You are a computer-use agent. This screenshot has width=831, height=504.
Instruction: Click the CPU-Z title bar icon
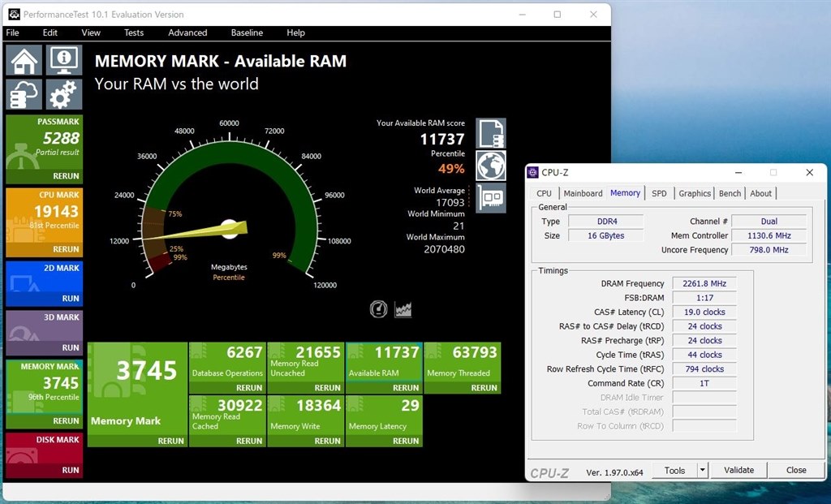click(x=532, y=172)
